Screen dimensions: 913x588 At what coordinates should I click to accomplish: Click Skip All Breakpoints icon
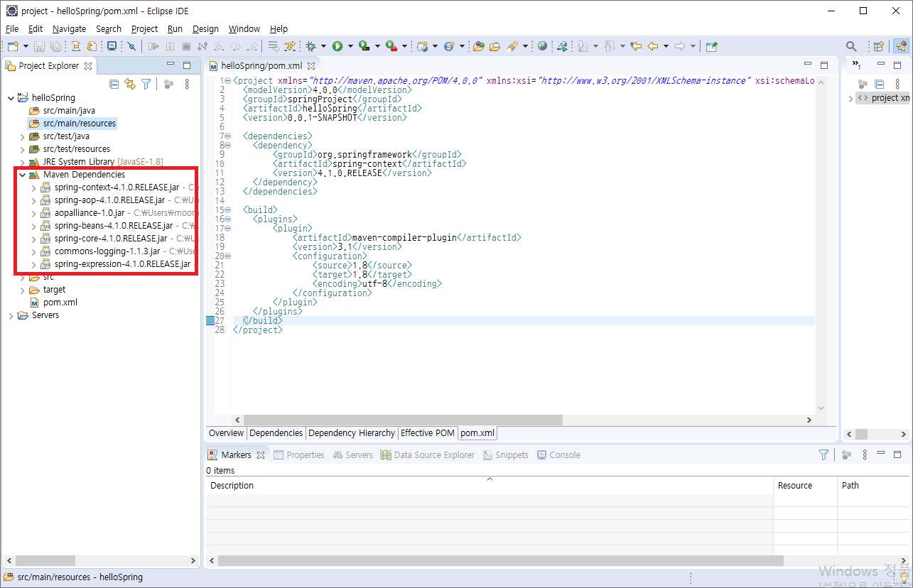[x=131, y=46]
